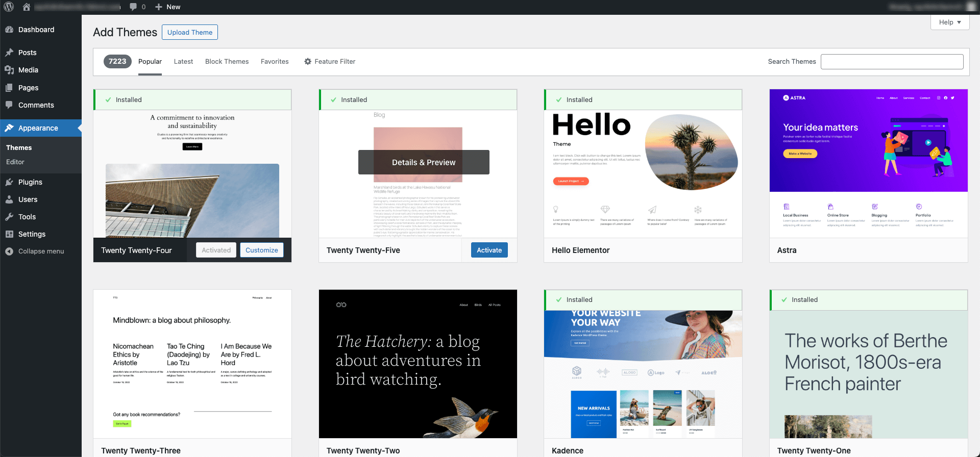Open the Tools menu label

tap(27, 217)
